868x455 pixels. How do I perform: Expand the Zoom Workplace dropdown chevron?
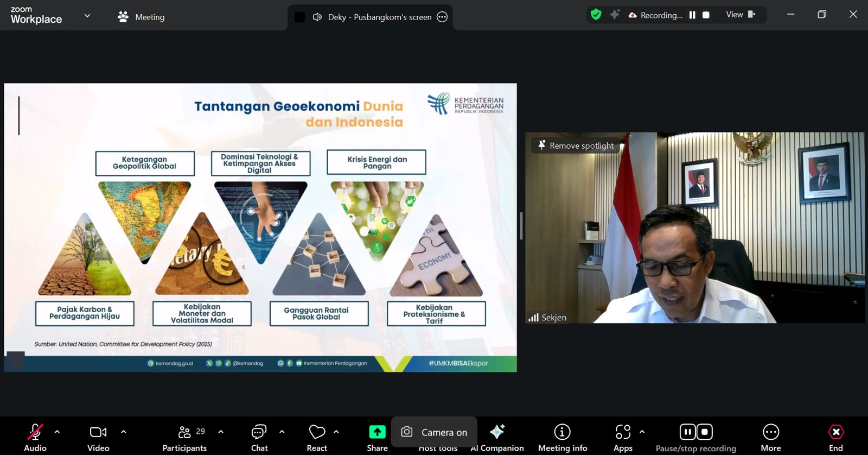(87, 16)
